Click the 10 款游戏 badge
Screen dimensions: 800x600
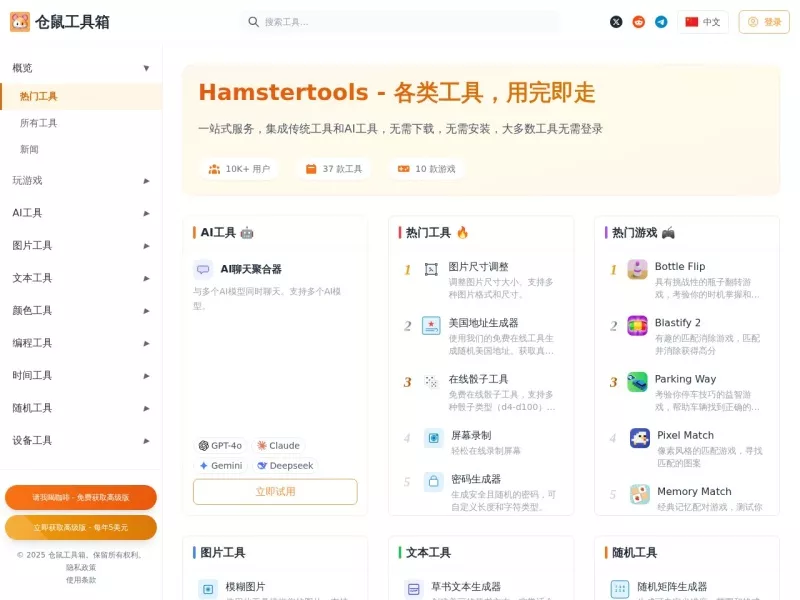427,169
